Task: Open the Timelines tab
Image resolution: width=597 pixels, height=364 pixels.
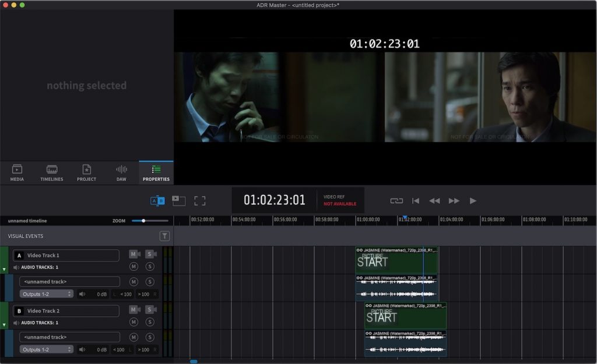Action: [x=52, y=172]
